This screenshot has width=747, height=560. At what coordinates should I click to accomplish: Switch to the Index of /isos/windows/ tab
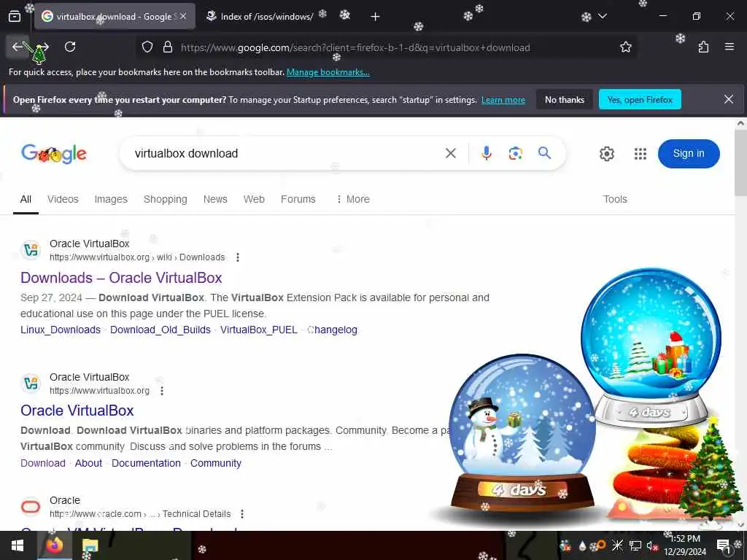click(x=260, y=16)
